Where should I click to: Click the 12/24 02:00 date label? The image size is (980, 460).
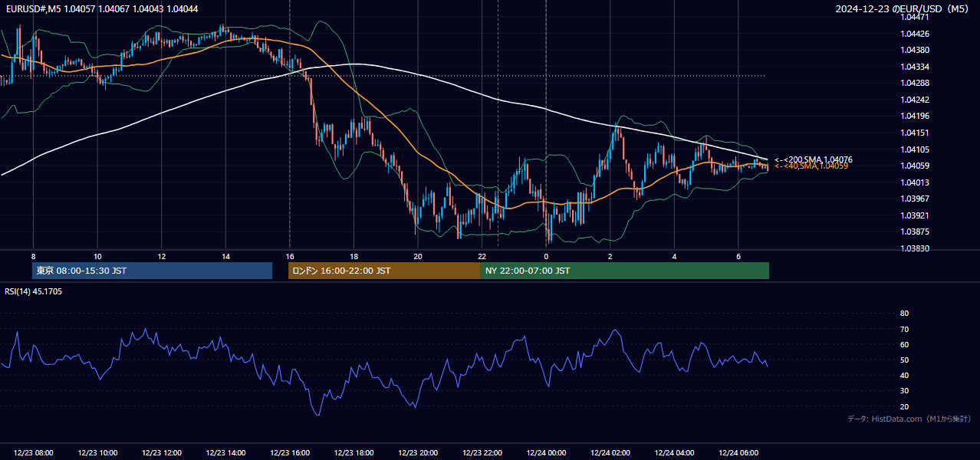pyautogui.click(x=610, y=453)
